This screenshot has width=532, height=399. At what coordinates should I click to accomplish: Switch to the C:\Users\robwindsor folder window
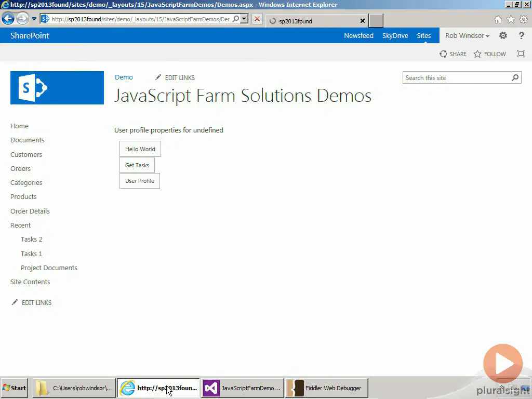tap(74, 388)
